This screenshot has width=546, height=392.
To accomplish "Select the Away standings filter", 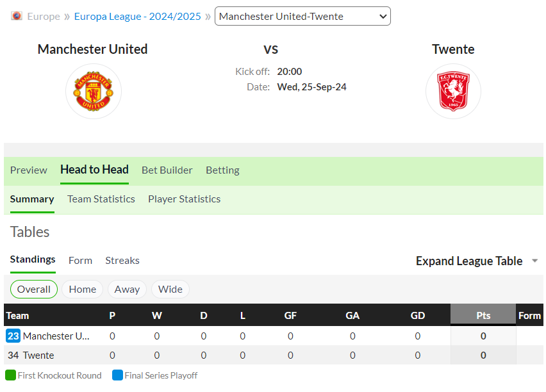I will [x=127, y=290].
